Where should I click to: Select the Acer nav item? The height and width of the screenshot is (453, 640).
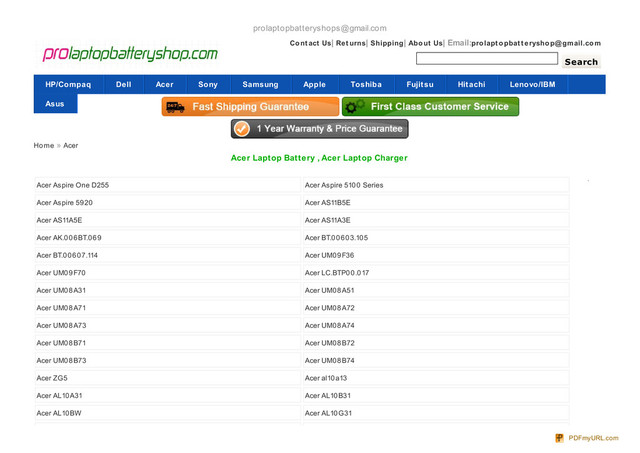[164, 84]
